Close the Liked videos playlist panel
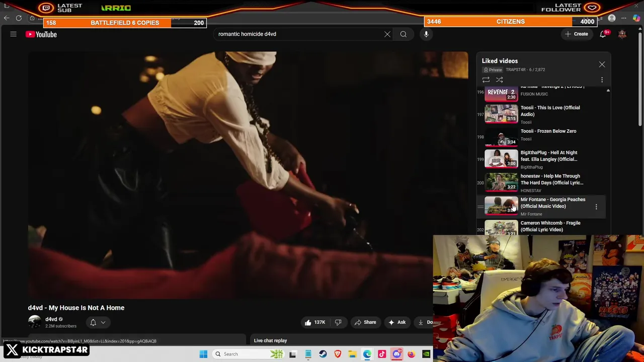This screenshot has width=644, height=362. [602, 64]
